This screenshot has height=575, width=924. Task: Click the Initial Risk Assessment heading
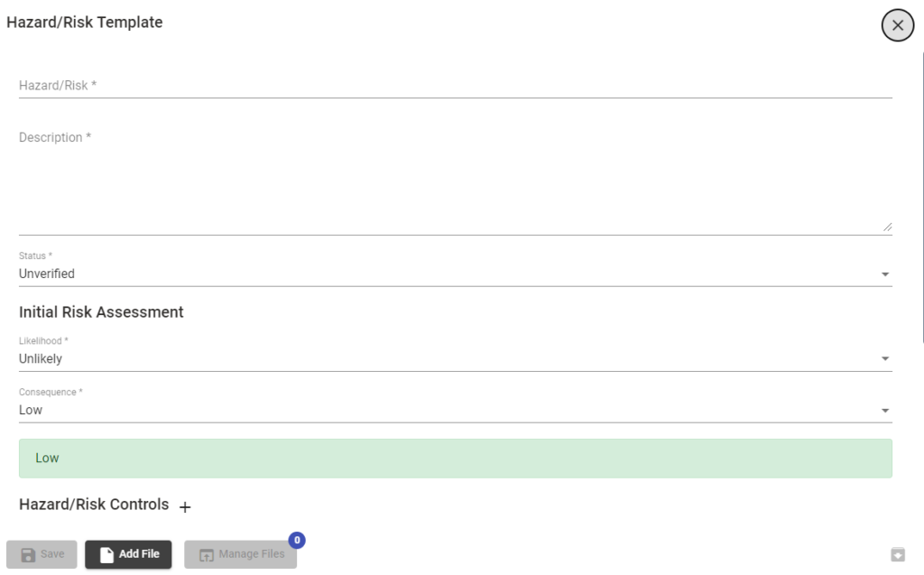[x=101, y=312]
